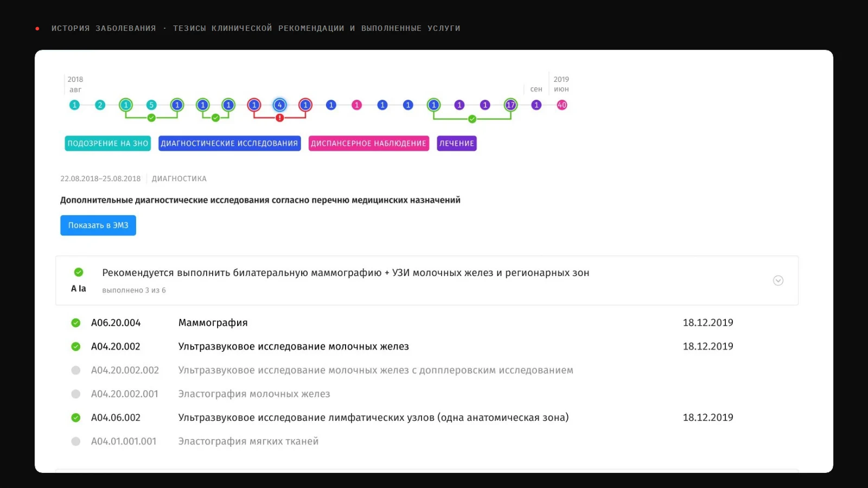Click the 18.12.2019 date in A04.06.002 row
The width and height of the screenshot is (868, 488).
708,418
